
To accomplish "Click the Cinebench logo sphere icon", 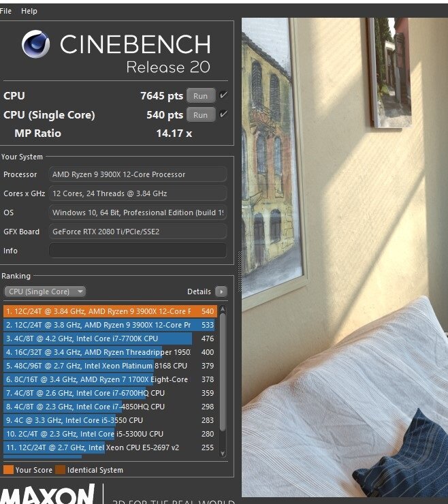I will 35,44.
